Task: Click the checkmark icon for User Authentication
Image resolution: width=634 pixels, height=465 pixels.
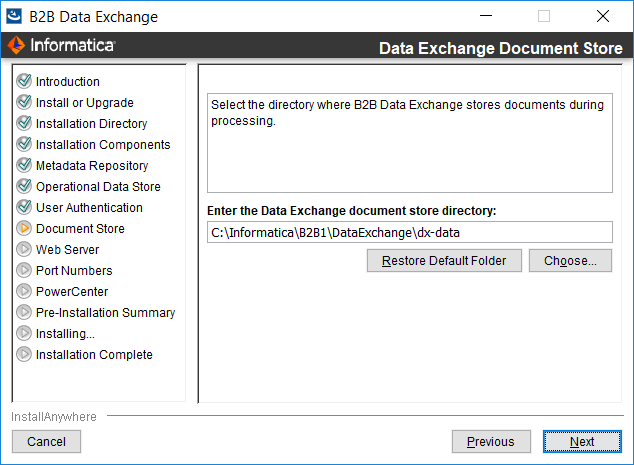Action: (24, 207)
